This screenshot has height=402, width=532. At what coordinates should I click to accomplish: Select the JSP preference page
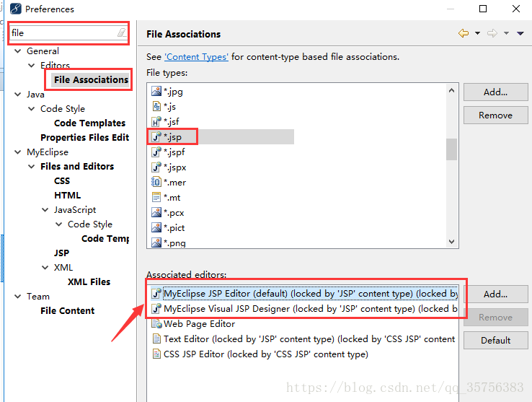[61, 253]
